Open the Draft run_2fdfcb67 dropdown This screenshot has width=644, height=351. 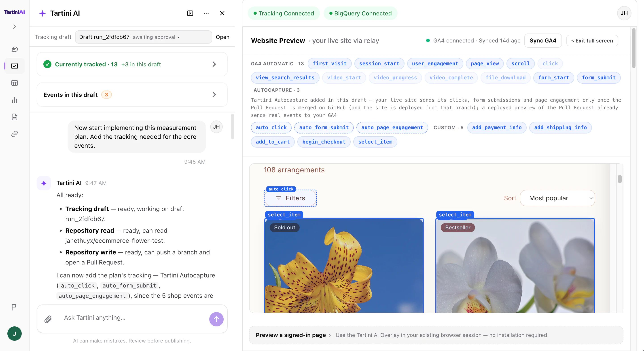click(x=144, y=37)
